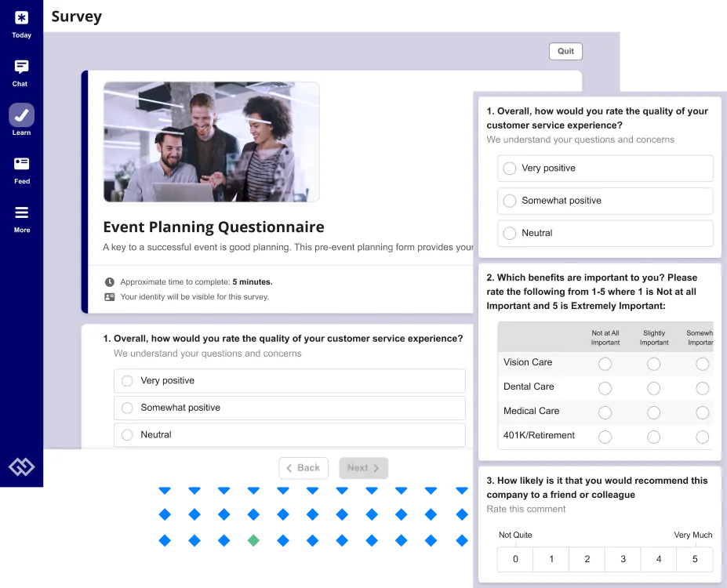
Task: Pick 4 on the recommendation scale
Action: (x=659, y=559)
